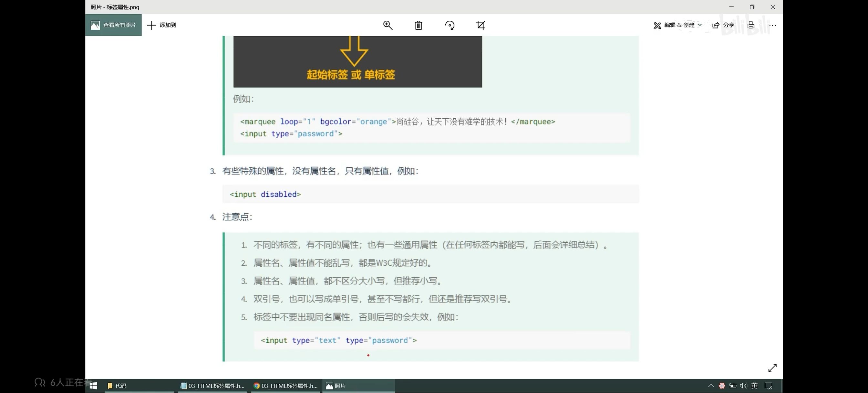The height and width of the screenshot is (393, 868).
Task: Rotate the image with the rotate icon
Action: coord(450,25)
